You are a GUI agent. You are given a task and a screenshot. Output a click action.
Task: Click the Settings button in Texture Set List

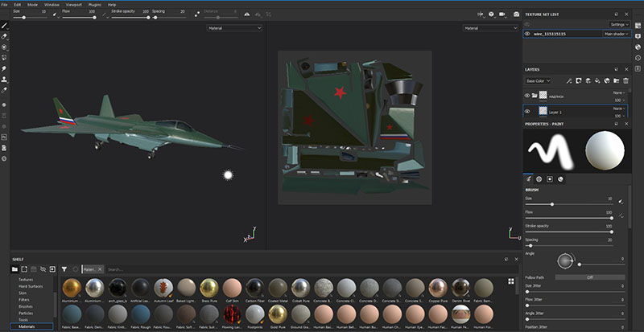(x=617, y=25)
